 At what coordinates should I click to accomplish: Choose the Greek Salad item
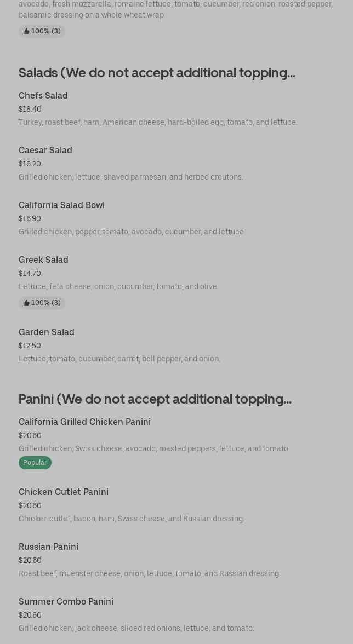point(43,260)
